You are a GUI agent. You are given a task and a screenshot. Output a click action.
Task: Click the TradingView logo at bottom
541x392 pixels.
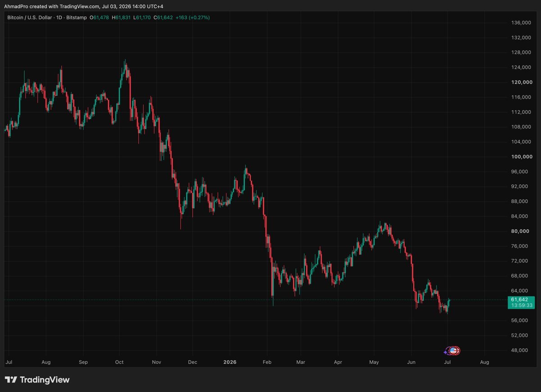[37, 380]
